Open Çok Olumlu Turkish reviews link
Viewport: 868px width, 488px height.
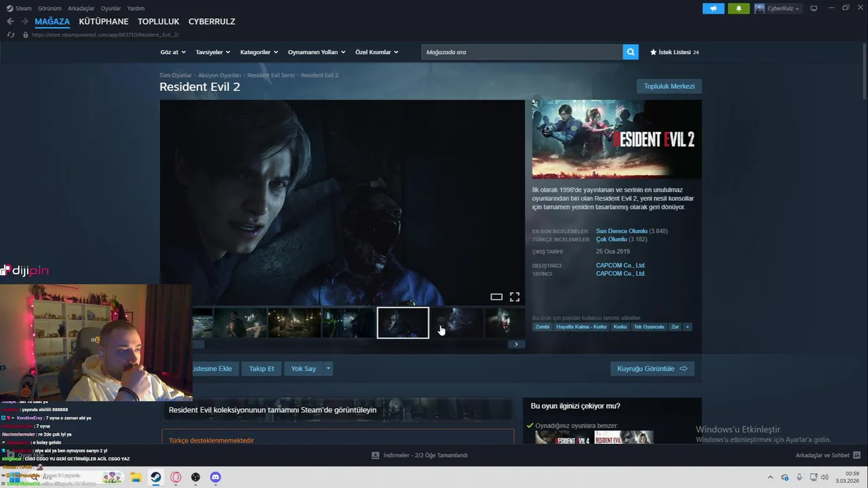[x=611, y=239]
